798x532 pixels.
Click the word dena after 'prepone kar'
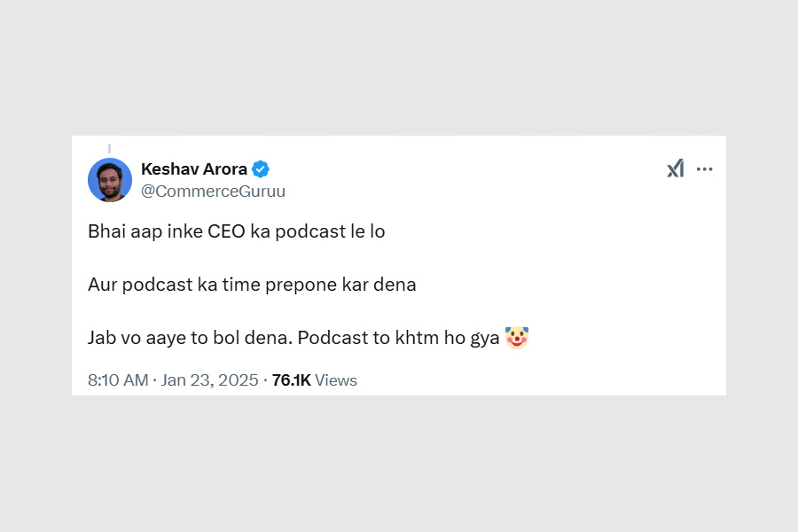[x=395, y=285]
